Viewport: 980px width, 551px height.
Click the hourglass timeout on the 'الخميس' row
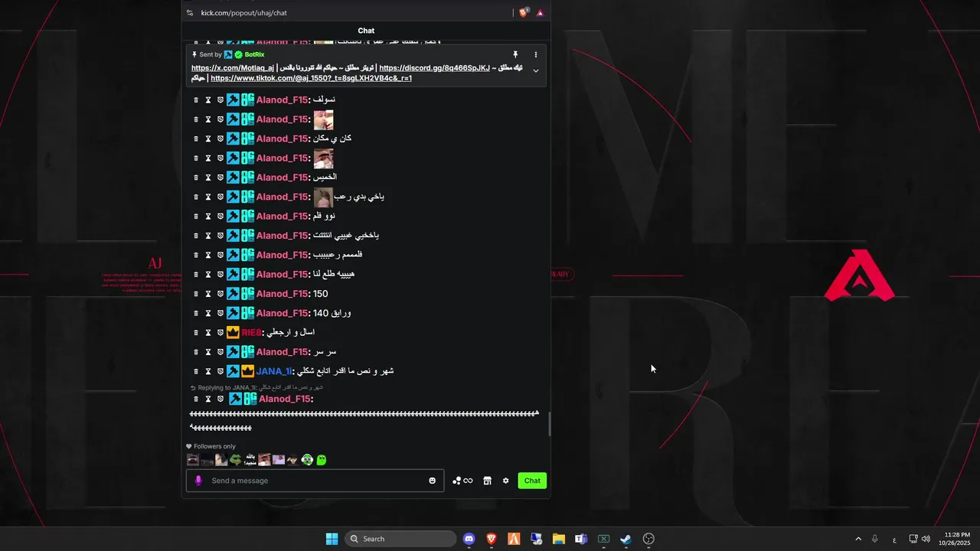tap(207, 178)
